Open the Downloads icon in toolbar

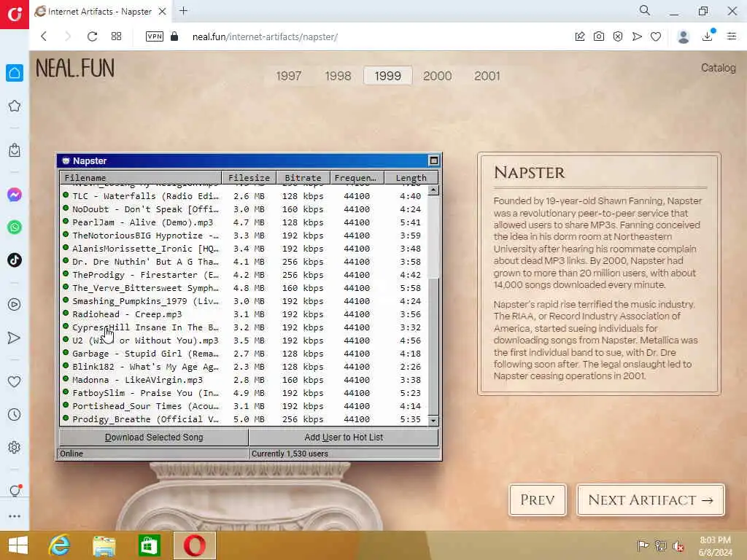click(708, 36)
